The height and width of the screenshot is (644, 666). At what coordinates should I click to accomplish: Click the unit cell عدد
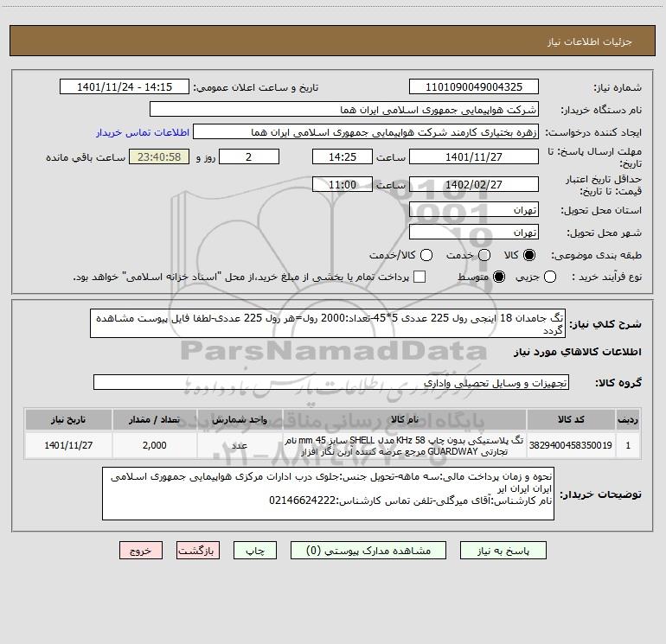coord(240,445)
